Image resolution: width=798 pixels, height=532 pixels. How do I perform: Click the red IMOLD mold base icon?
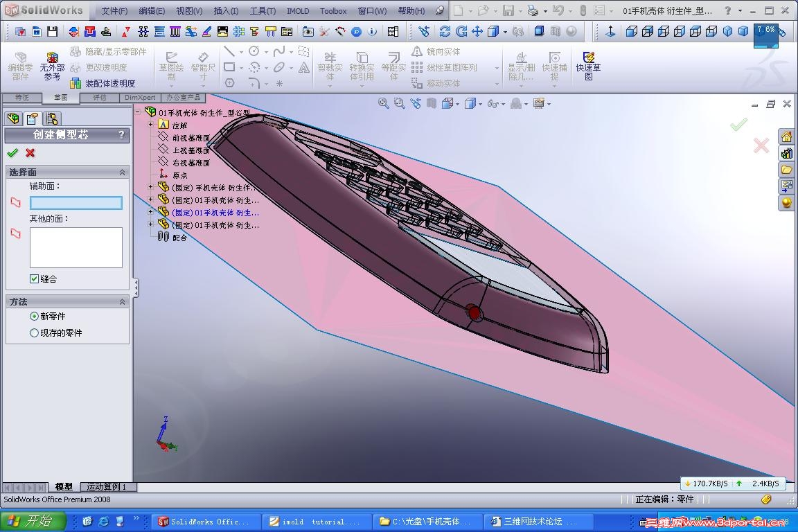(x=90, y=32)
